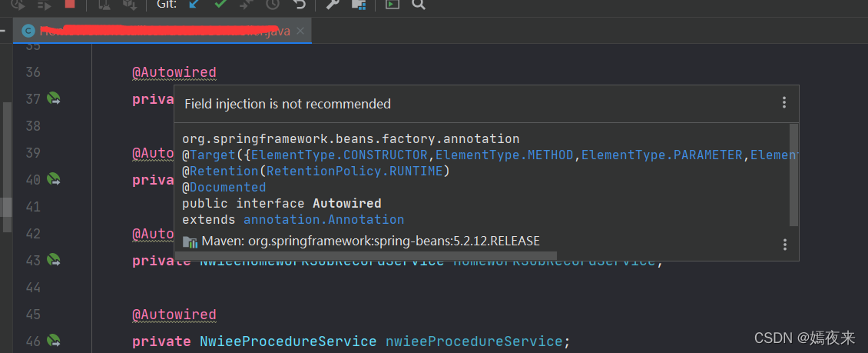Click the red Stop button in toolbar
The image size is (868, 353).
point(70,4)
